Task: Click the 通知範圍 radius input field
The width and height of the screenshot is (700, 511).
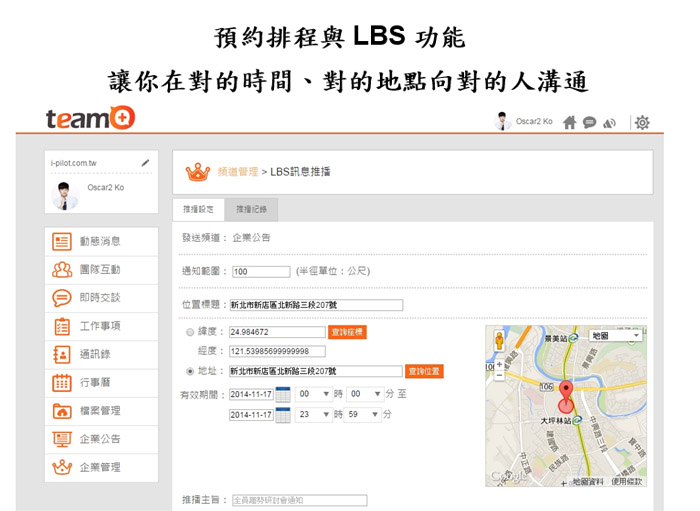Action: [x=261, y=271]
